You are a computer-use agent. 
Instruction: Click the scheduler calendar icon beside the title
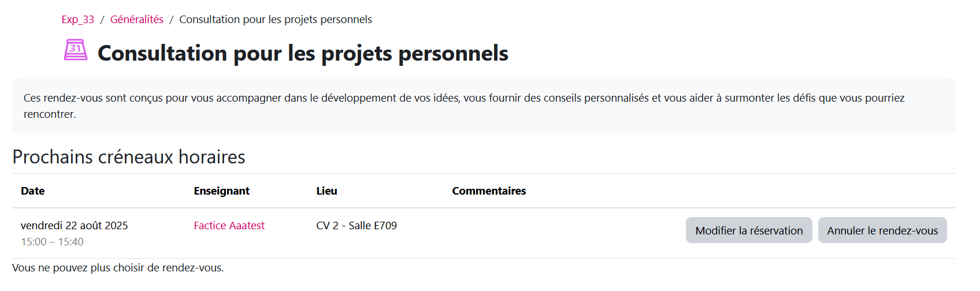tap(76, 50)
